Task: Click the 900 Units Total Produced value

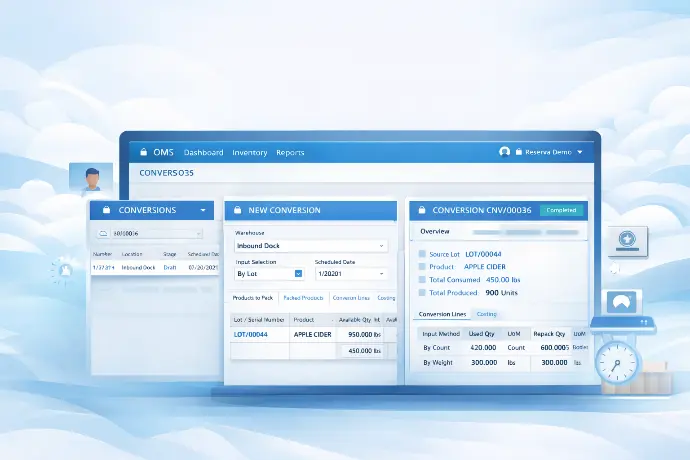Action: (501, 293)
